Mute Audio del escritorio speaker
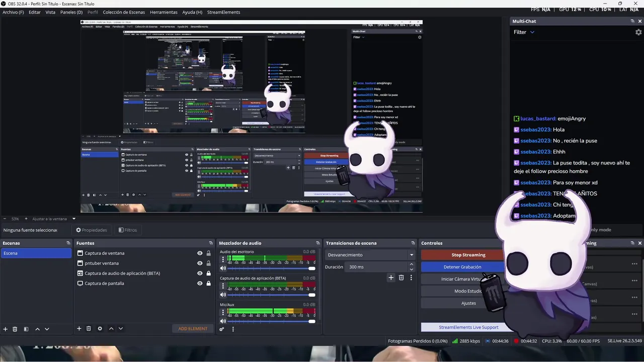This screenshot has height=362, width=644. pyautogui.click(x=223, y=268)
